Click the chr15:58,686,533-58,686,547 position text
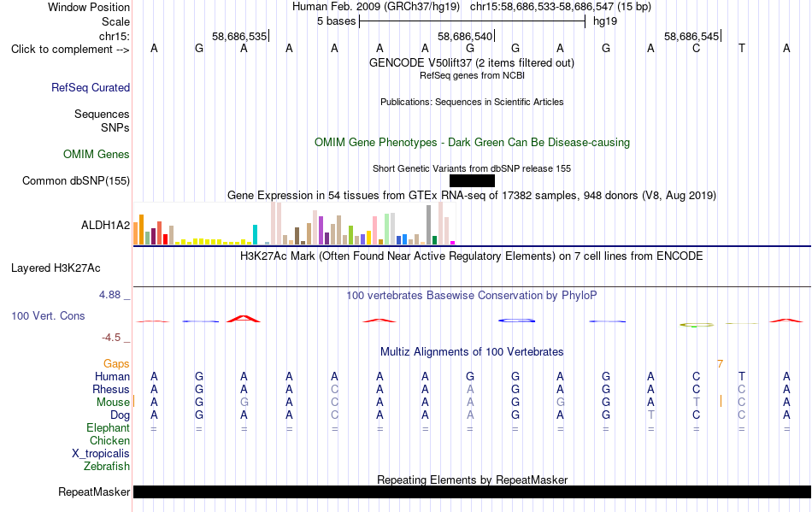This screenshot has height=512, width=812. point(542,7)
